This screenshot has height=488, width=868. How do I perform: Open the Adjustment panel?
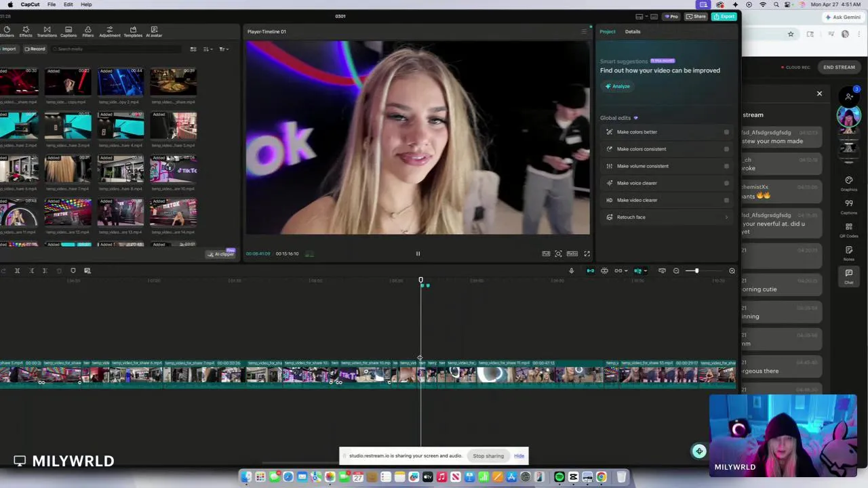coord(109,32)
